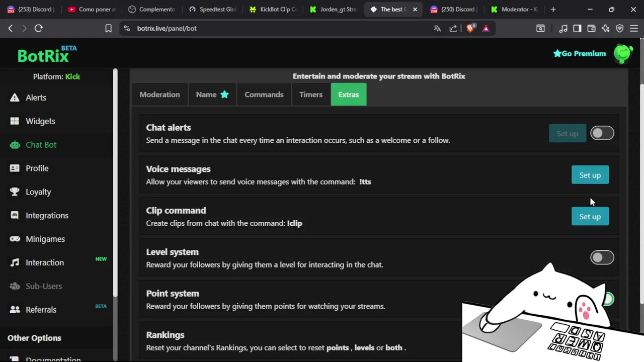The width and height of the screenshot is (644, 362).
Task: Click the star icon on Name tab
Action: (x=224, y=95)
